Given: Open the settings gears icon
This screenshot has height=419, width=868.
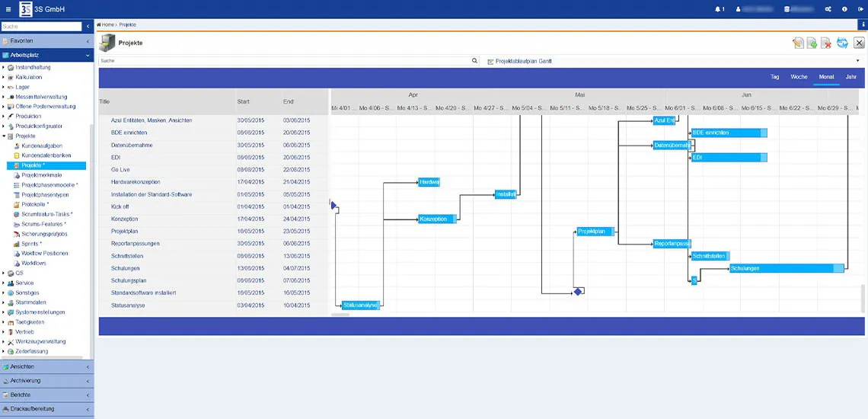Looking at the screenshot, I should pos(828,9).
